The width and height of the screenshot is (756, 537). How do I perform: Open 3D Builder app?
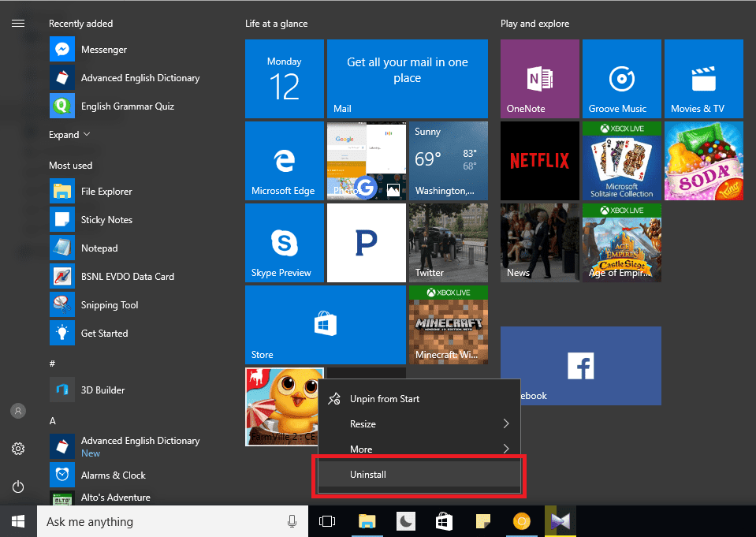click(x=62, y=390)
